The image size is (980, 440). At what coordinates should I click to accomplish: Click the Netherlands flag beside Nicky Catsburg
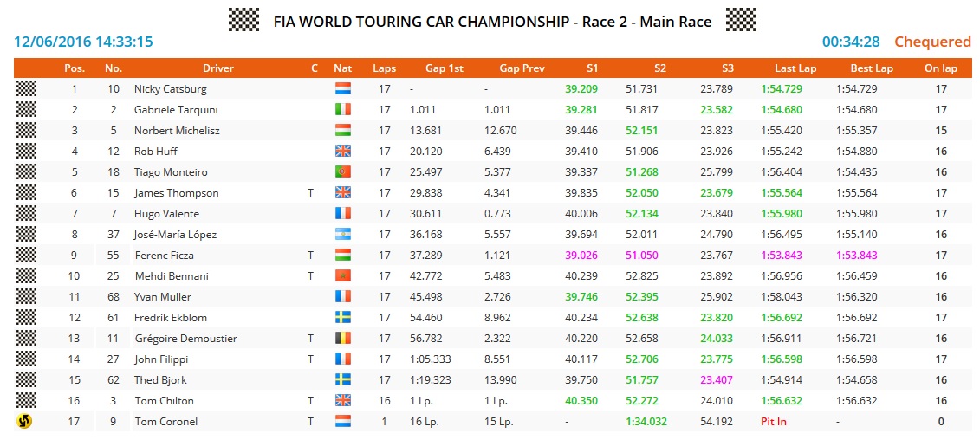pyautogui.click(x=342, y=89)
